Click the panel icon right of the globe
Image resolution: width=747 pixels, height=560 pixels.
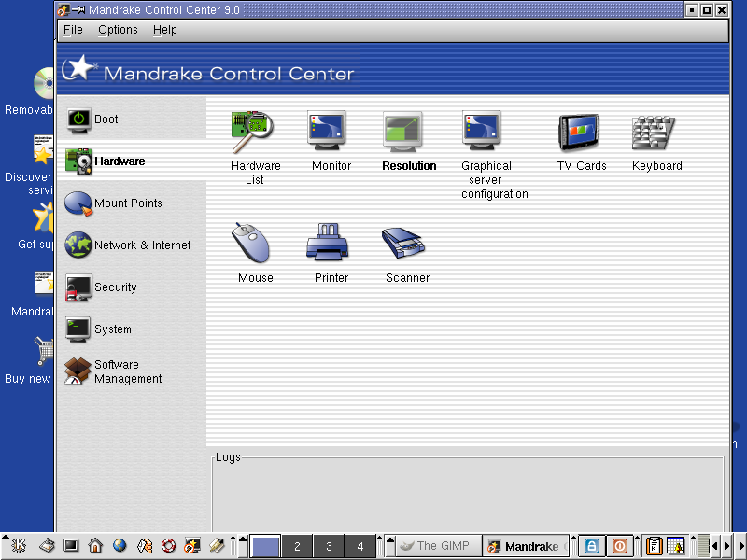144,545
